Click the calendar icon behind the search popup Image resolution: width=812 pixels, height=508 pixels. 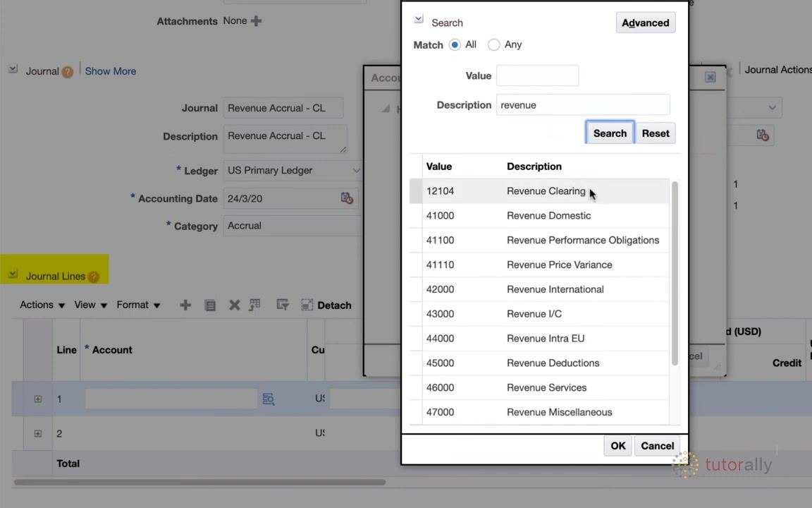click(x=762, y=135)
